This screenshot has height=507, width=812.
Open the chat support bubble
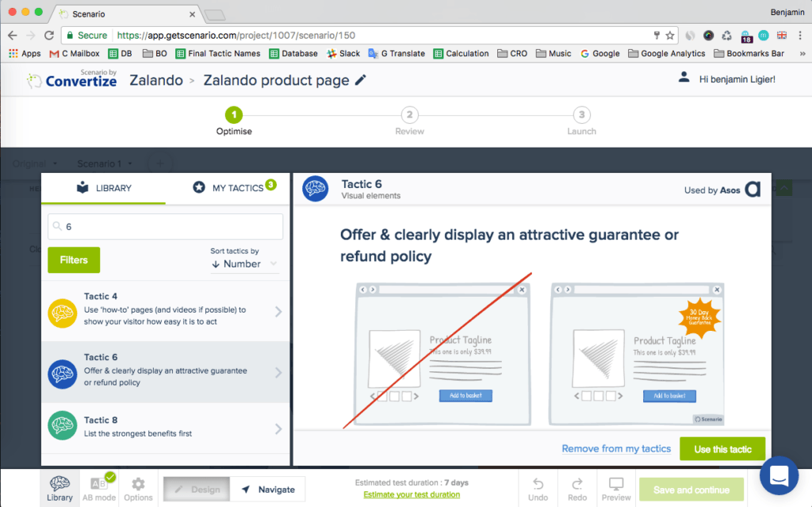click(x=779, y=475)
